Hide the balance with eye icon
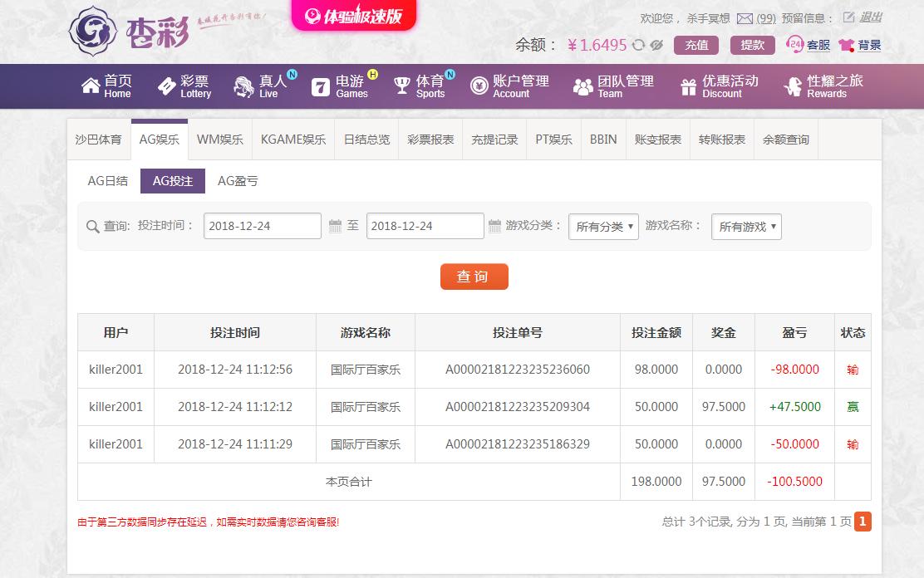This screenshot has height=578, width=924. [x=657, y=45]
